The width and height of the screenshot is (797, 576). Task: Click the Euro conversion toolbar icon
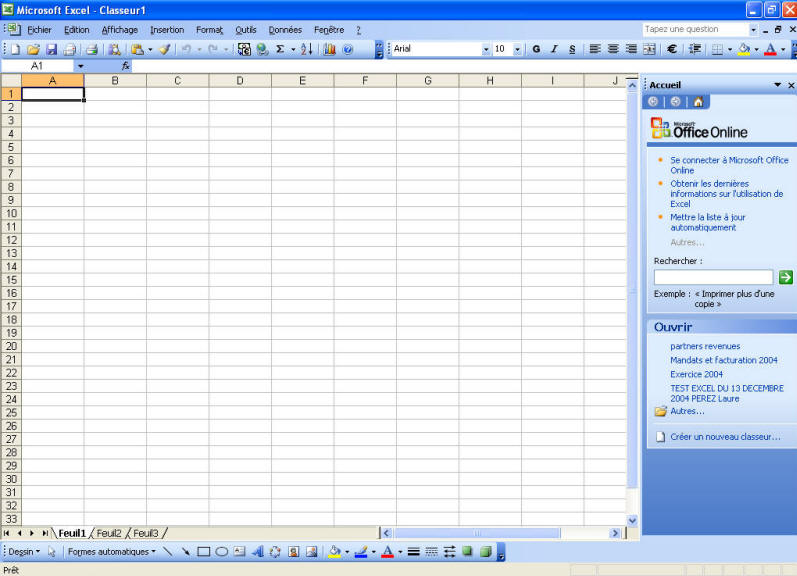(244, 49)
